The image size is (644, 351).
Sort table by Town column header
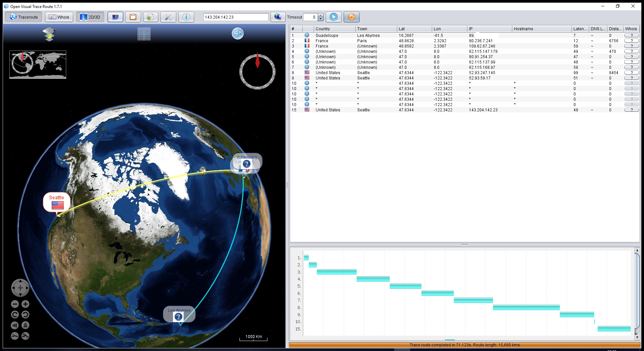(x=376, y=29)
